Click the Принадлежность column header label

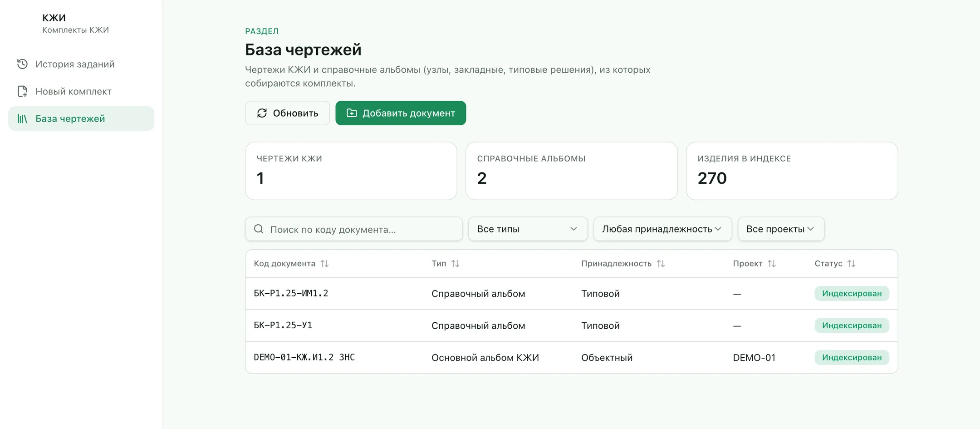tap(616, 264)
